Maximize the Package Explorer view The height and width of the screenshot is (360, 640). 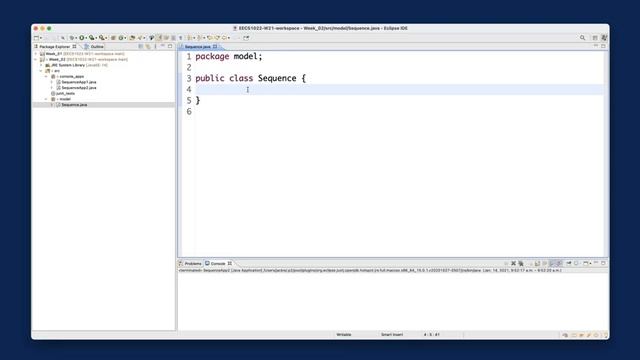[x=170, y=46]
